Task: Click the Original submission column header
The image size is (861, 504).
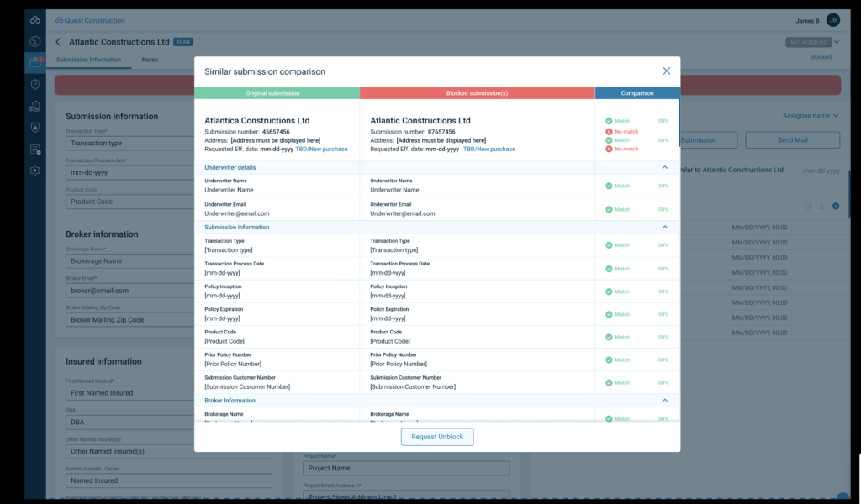Action: pyautogui.click(x=277, y=93)
